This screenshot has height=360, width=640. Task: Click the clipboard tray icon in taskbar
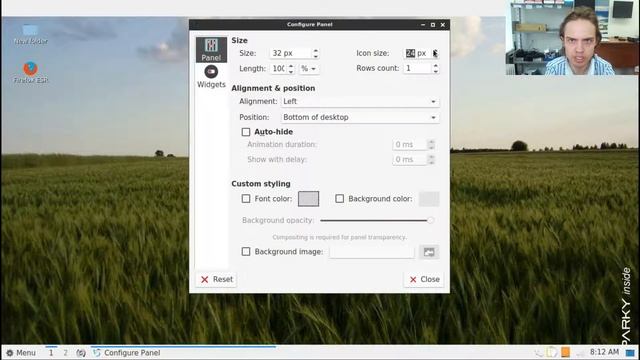552,352
